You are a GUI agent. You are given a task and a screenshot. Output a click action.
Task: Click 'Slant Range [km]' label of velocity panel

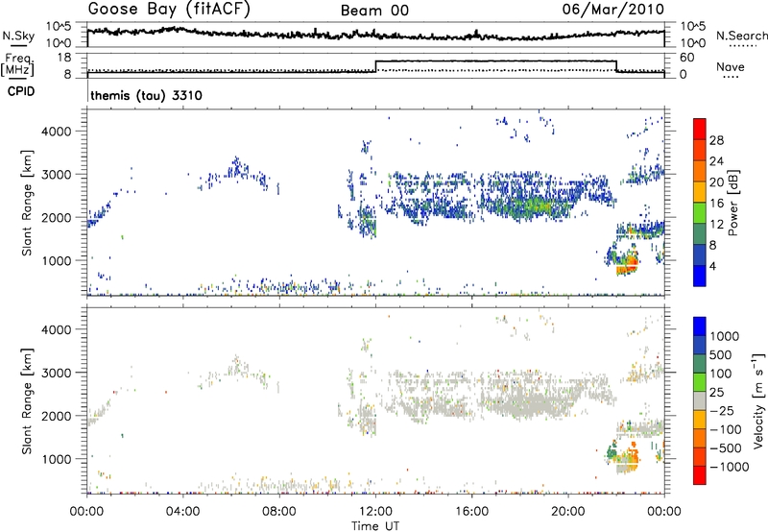[27, 400]
